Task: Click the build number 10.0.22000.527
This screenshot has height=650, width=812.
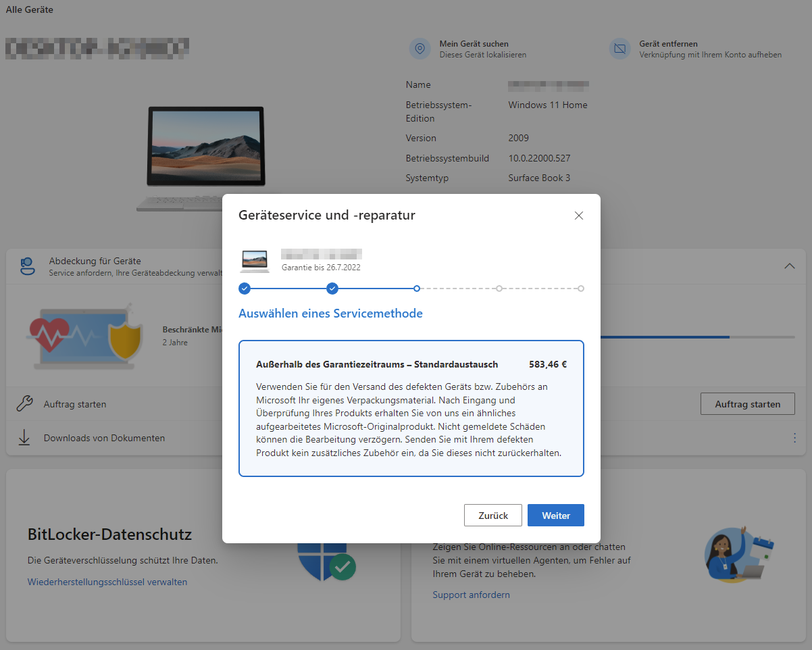Action: [x=539, y=158]
